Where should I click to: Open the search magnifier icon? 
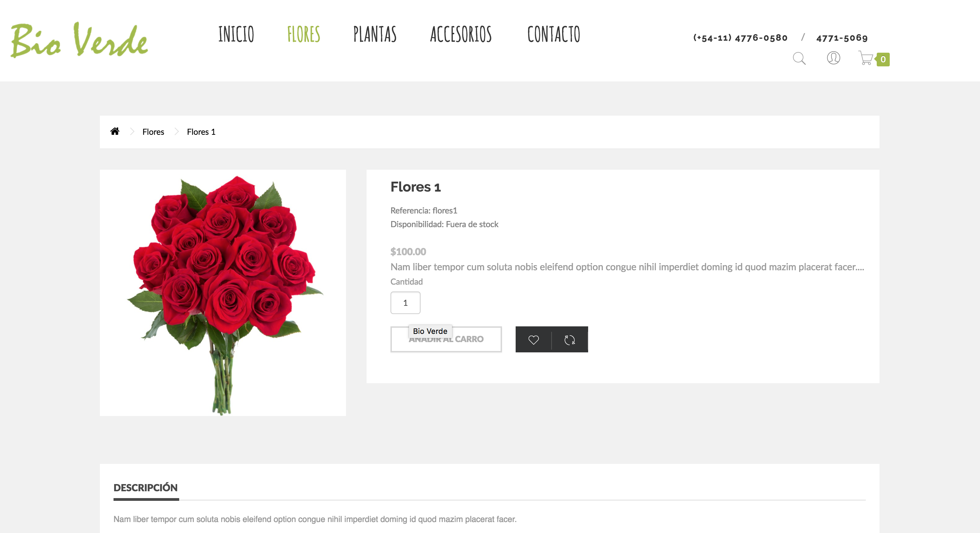[x=799, y=58]
